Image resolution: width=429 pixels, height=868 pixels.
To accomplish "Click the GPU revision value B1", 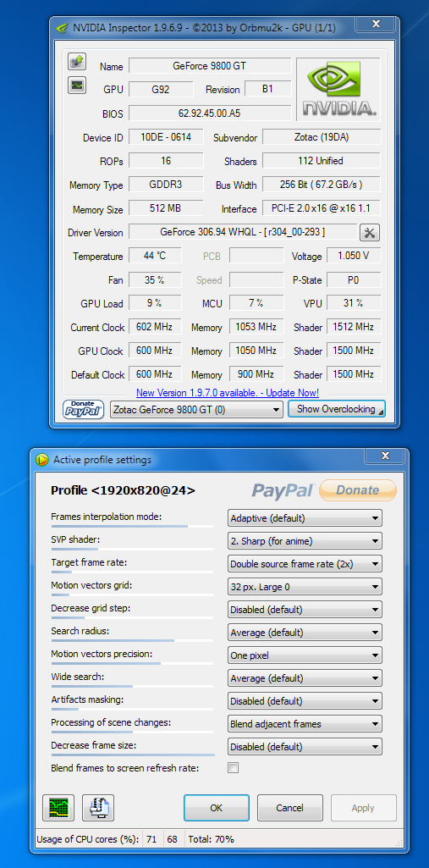I will 267,89.
